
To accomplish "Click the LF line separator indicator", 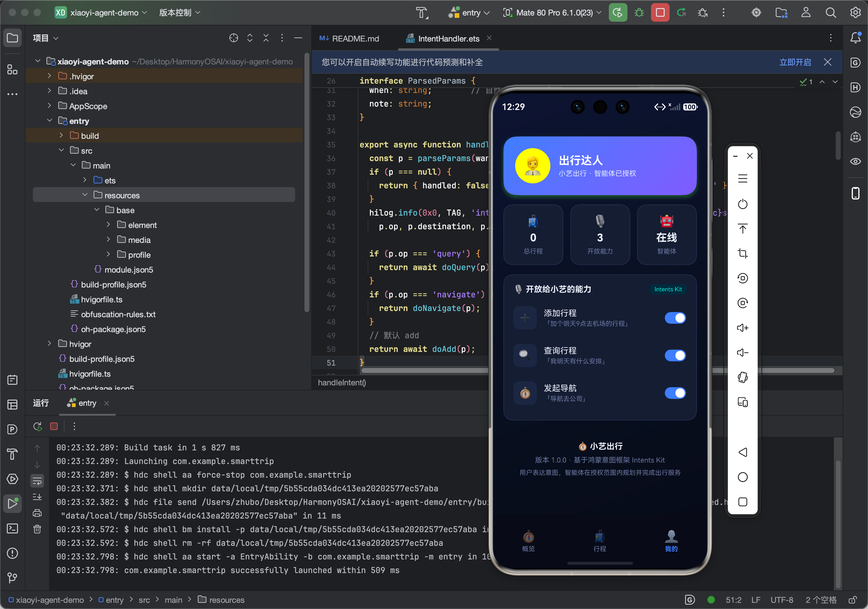I will 756,600.
